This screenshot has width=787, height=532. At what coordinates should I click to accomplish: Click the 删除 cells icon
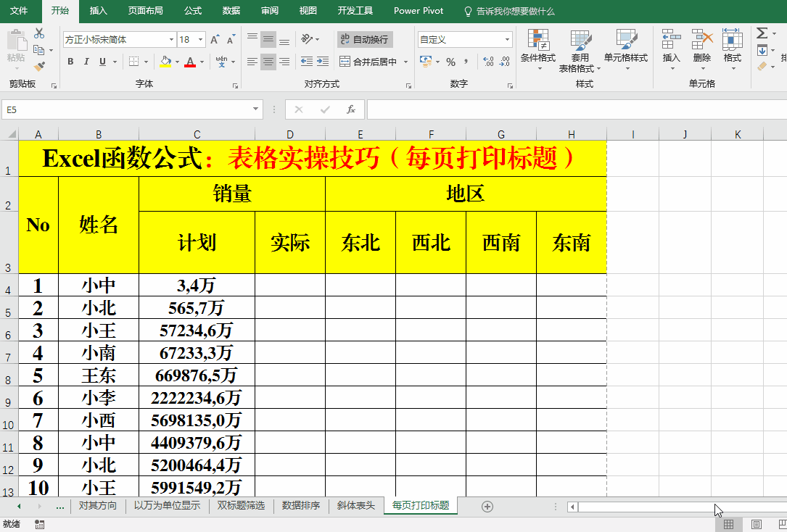point(701,40)
